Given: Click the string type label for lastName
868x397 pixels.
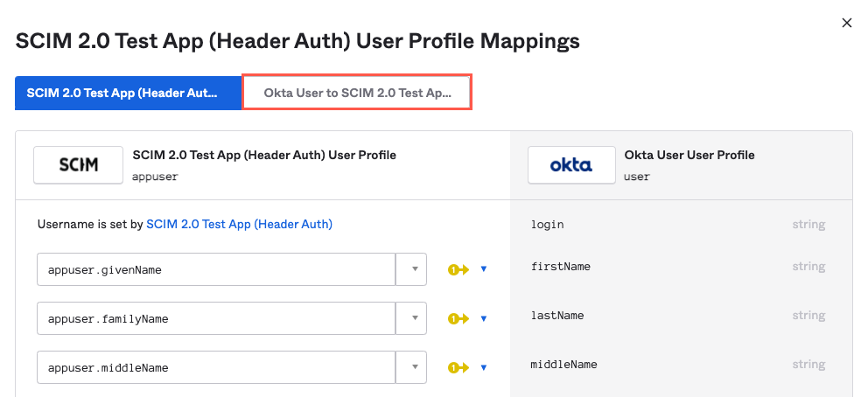Looking at the screenshot, I should point(808,315).
